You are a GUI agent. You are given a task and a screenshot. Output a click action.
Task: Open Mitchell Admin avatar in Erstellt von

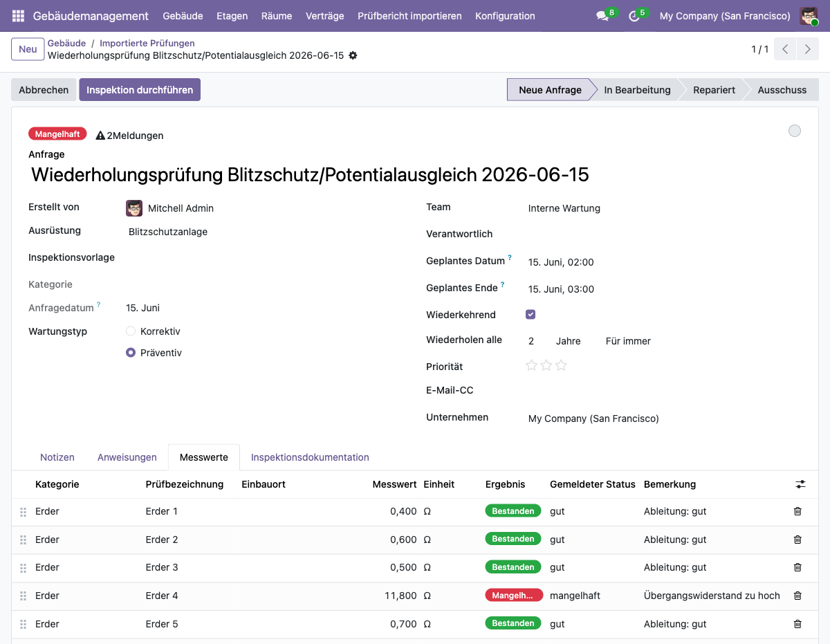pyautogui.click(x=134, y=208)
